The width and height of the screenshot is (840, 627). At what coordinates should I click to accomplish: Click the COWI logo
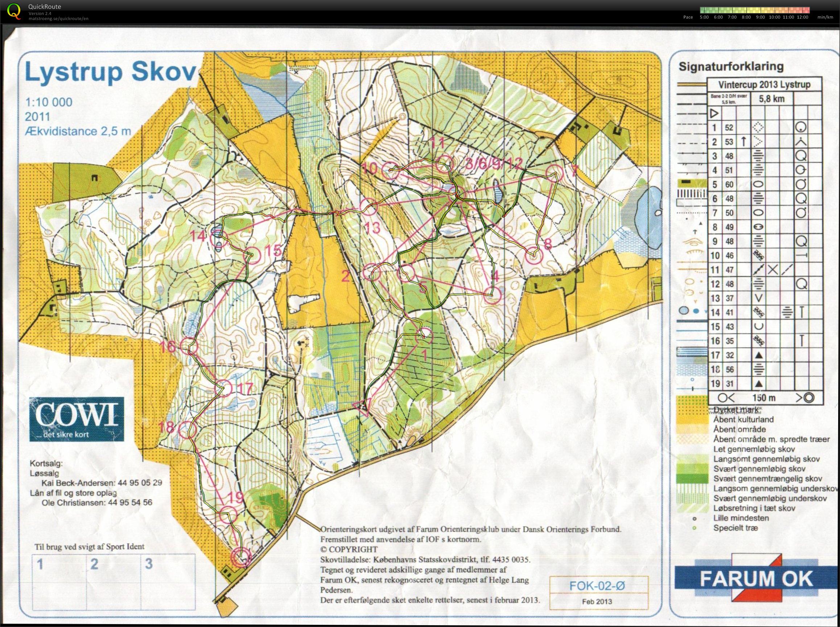pyautogui.click(x=77, y=419)
